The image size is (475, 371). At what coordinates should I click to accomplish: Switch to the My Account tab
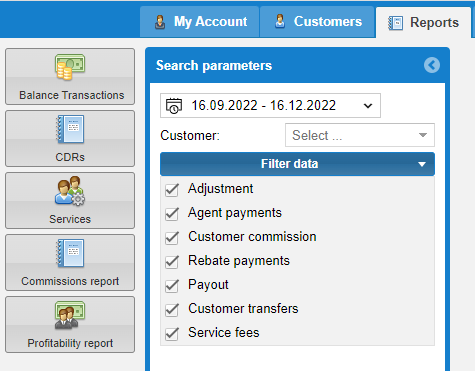(200, 22)
